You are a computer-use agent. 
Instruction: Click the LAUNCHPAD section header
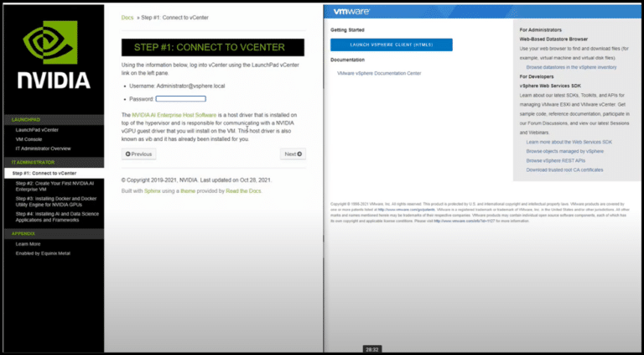coord(25,120)
